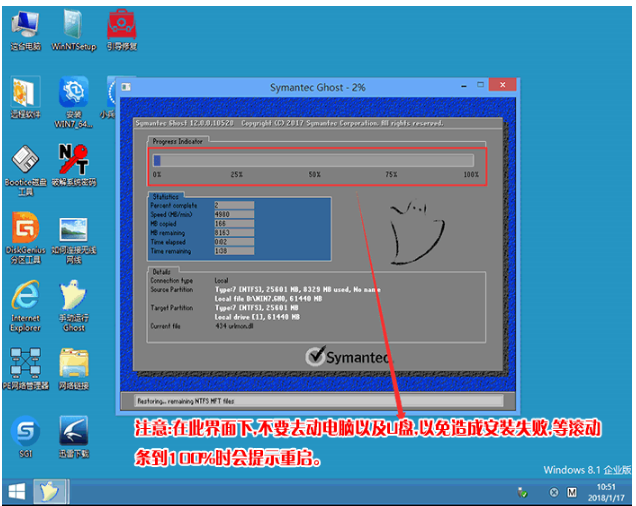Click the Speed (MB/min) value 4980

(234, 214)
